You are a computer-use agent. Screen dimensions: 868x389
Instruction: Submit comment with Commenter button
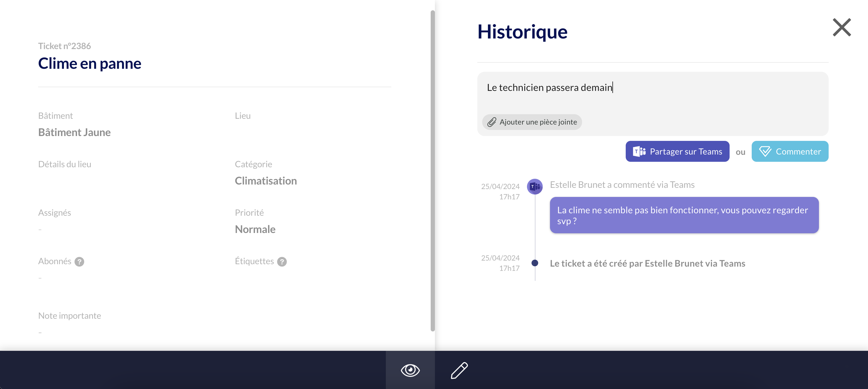pos(790,151)
